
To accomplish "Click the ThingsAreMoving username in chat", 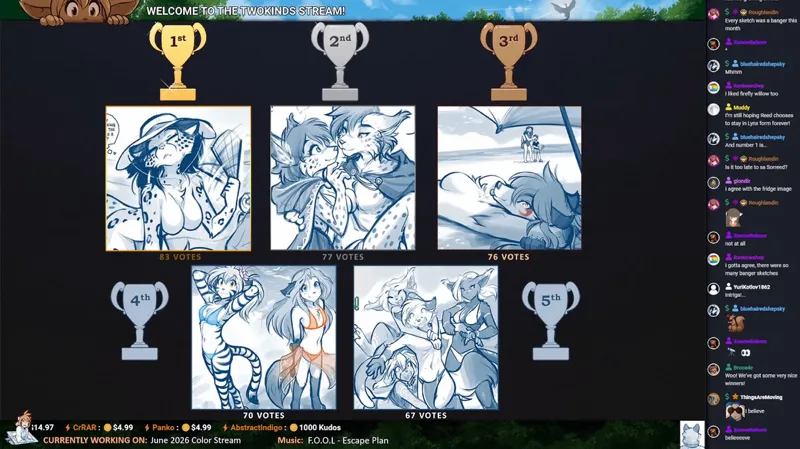I will pos(761,397).
